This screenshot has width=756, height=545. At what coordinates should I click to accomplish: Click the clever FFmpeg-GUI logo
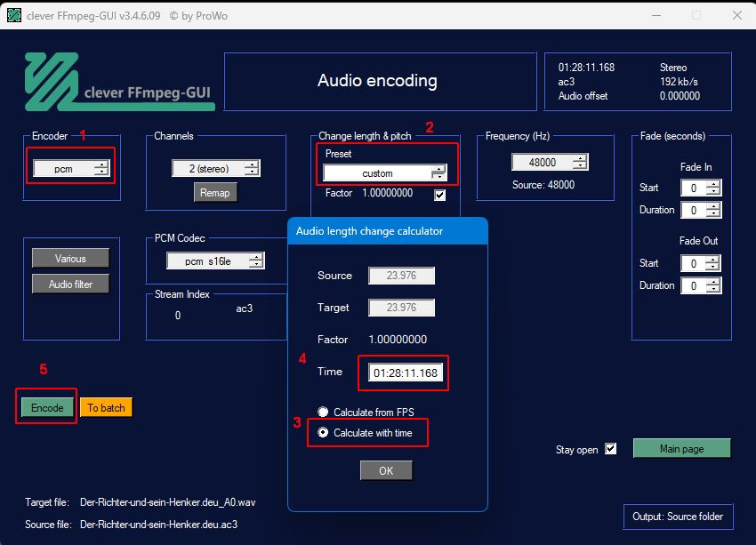pos(119,82)
